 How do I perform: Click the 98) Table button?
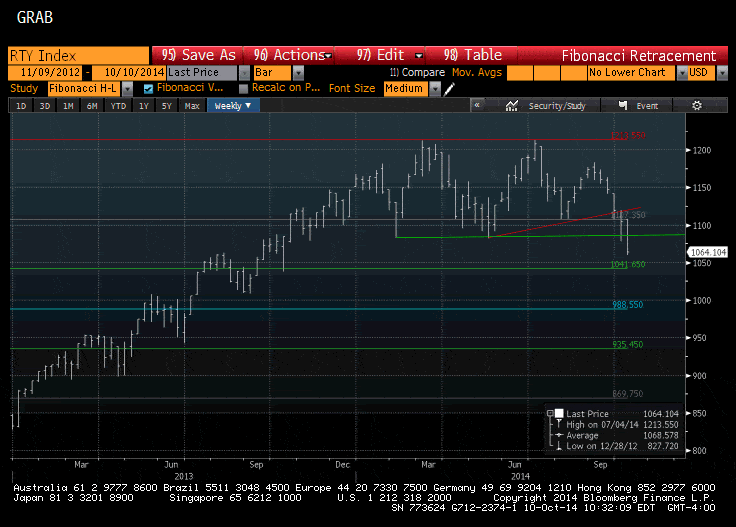point(471,55)
